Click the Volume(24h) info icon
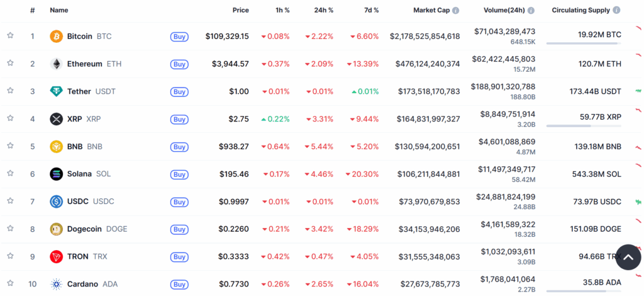The image size is (644, 296). [x=531, y=10]
